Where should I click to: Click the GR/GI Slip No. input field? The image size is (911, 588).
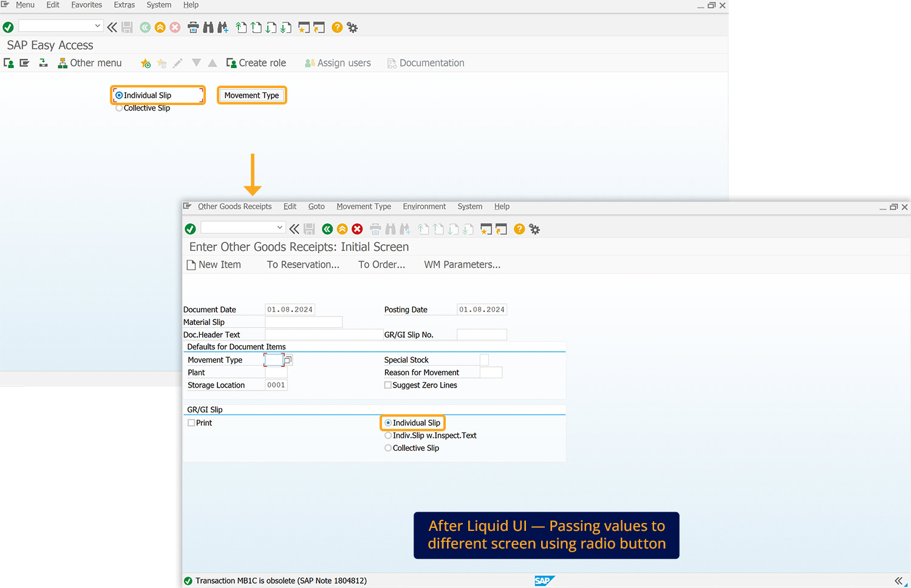click(x=482, y=335)
